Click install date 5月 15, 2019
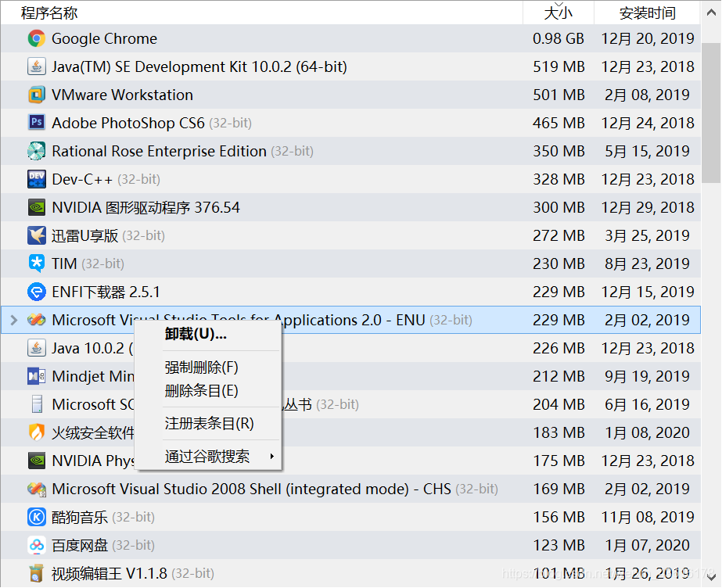 coord(648,151)
